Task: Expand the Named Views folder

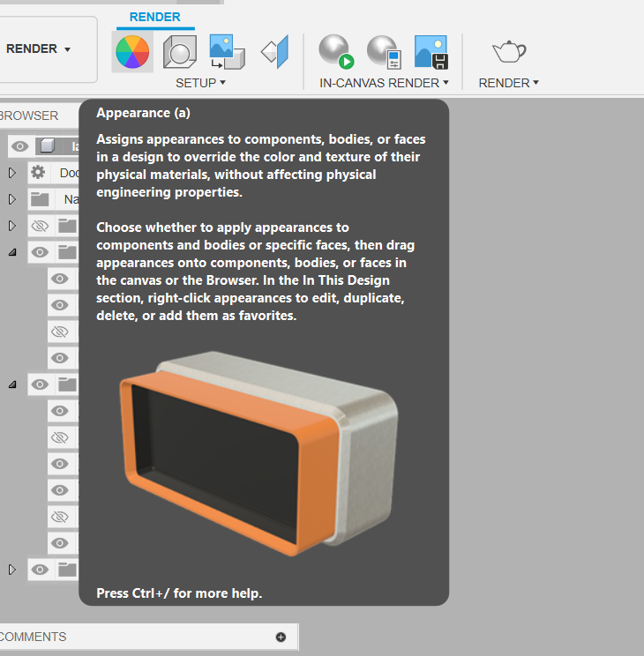Action: click(12, 199)
